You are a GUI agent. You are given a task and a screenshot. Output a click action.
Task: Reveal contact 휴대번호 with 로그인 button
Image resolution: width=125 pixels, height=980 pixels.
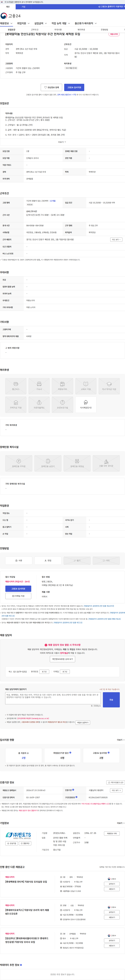pyautogui.click(x=45, y=672)
